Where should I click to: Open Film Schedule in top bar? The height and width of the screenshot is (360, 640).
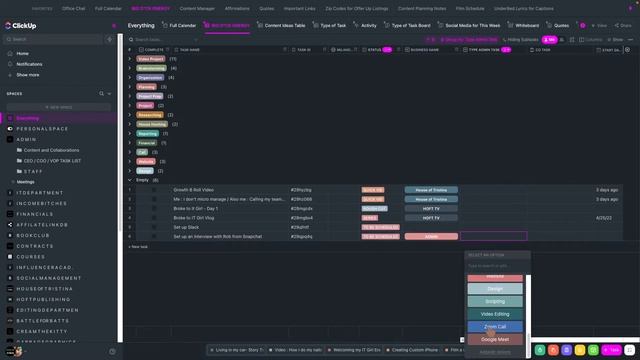click(x=470, y=9)
